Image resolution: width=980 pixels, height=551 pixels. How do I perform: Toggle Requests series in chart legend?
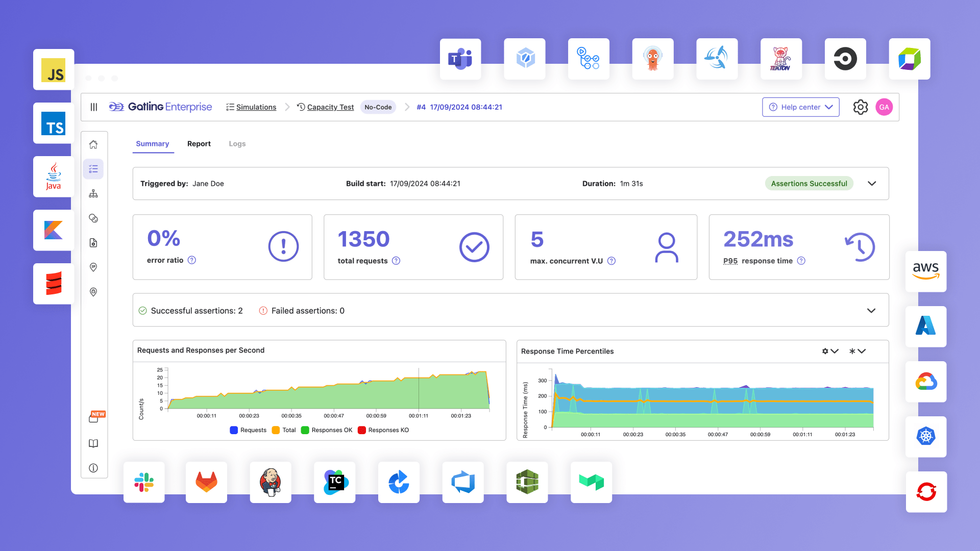pyautogui.click(x=248, y=430)
